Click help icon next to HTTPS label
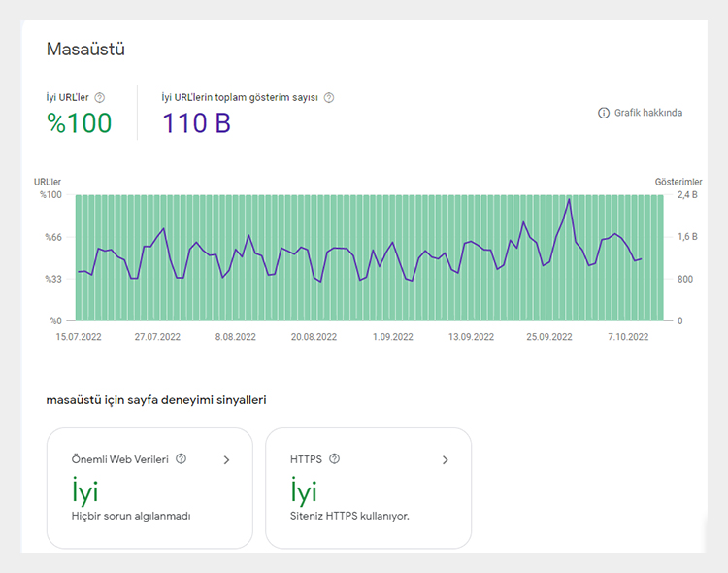728x573 pixels. tap(334, 459)
